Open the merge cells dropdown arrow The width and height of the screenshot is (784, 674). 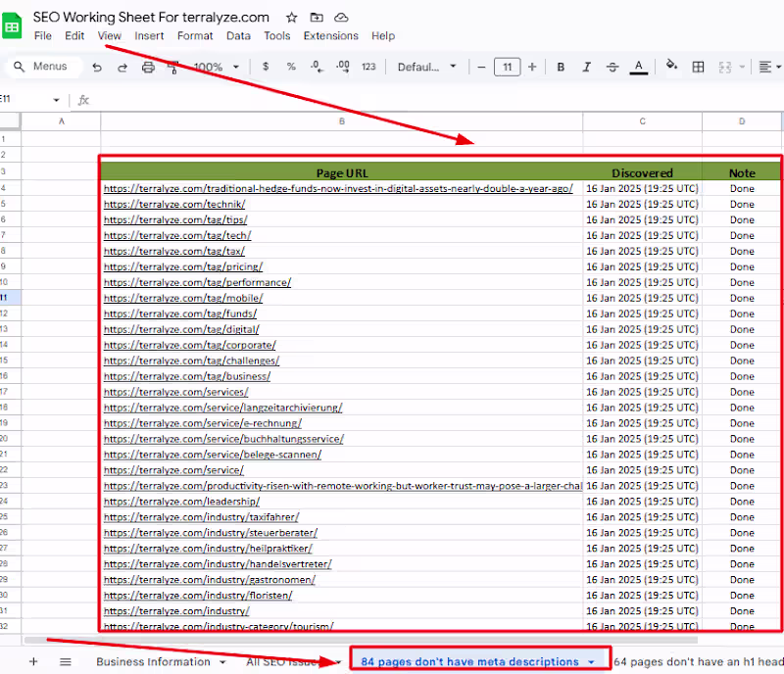point(742,67)
